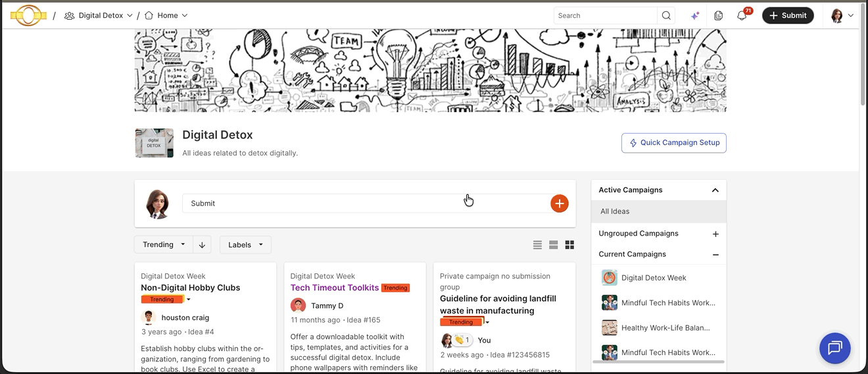Collapse Current Campaigns

(x=715, y=255)
